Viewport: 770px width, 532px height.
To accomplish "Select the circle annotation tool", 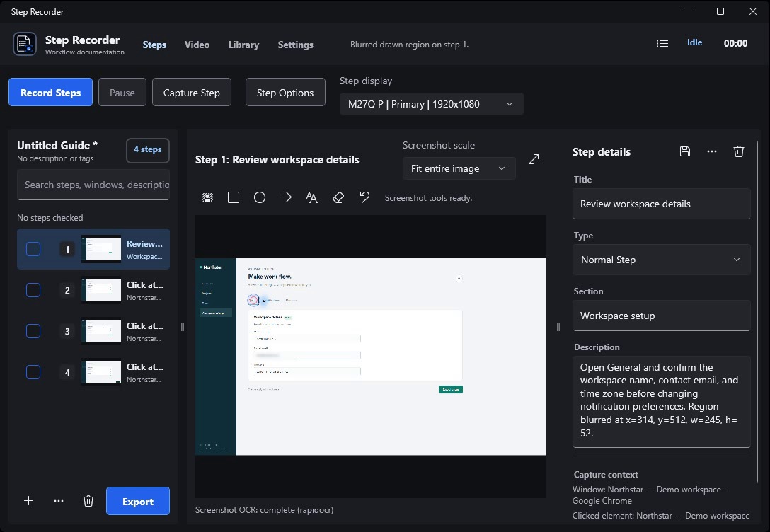I will pyautogui.click(x=260, y=198).
